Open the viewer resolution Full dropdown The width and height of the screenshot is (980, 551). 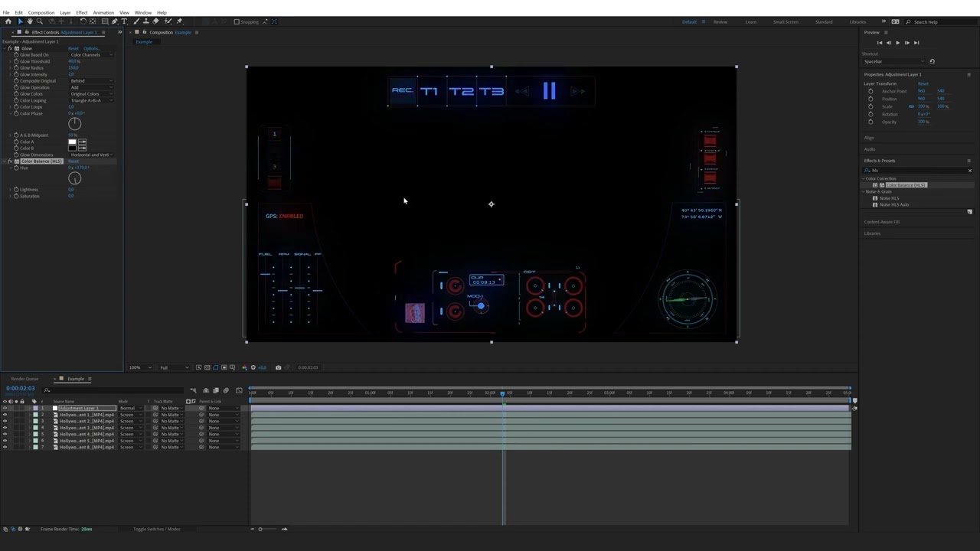(x=174, y=367)
